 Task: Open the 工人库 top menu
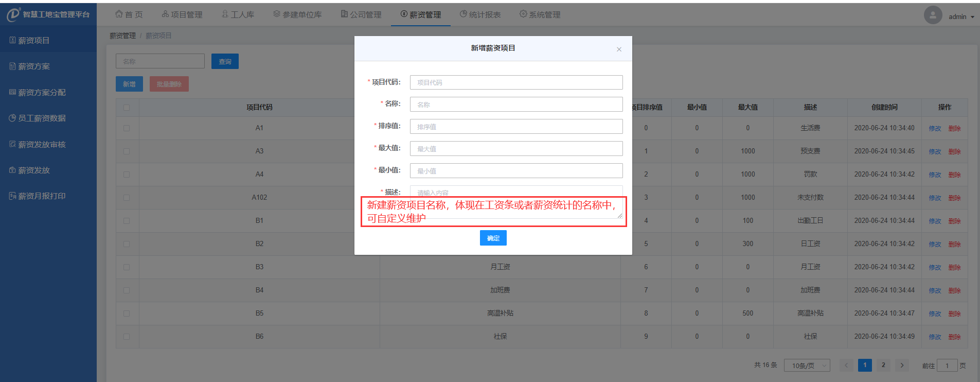point(238,14)
